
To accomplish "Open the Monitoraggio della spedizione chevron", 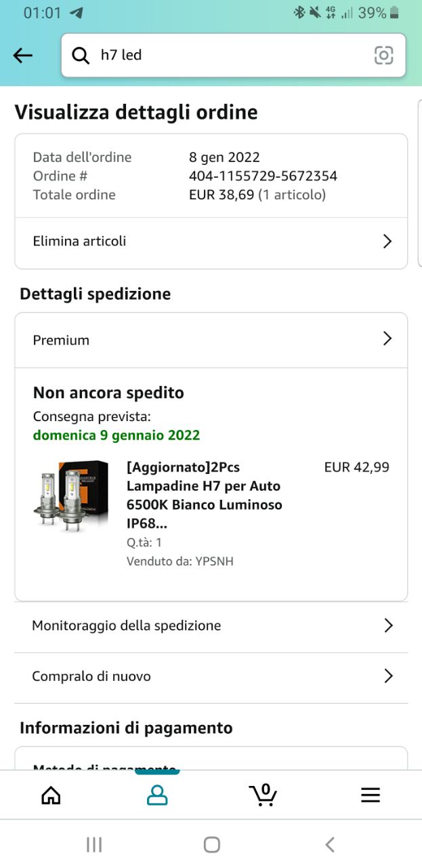I will click(x=388, y=625).
